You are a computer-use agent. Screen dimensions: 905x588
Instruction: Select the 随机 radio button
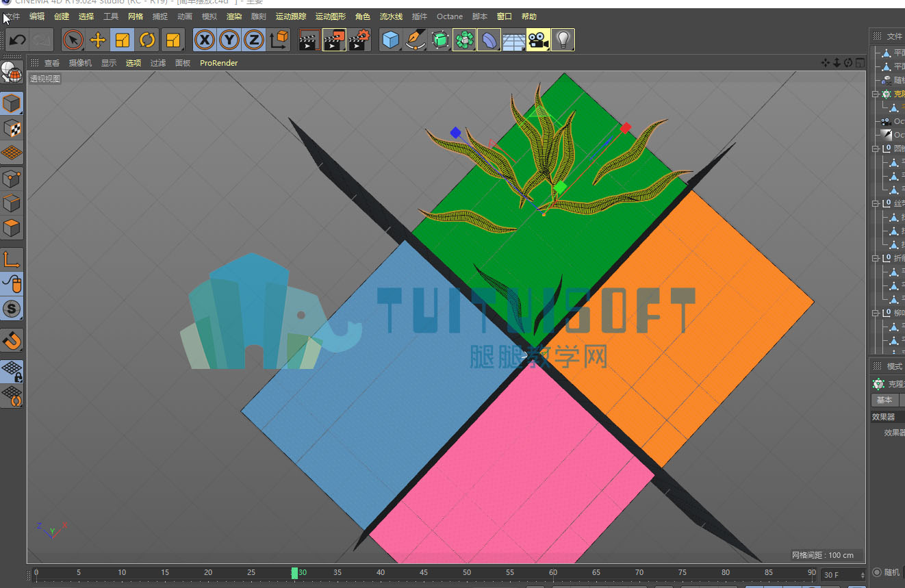coord(877,572)
